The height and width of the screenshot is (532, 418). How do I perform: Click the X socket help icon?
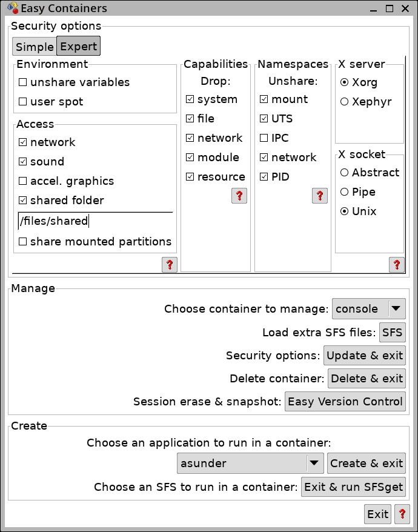point(397,265)
